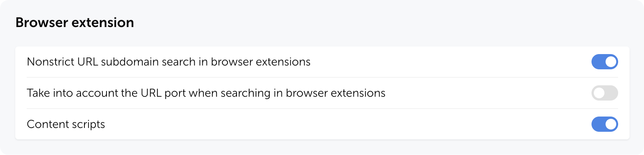Click the Take into account URL port label
Image resolution: width=644 pixels, height=155 pixels.
click(x=206, y=93)
